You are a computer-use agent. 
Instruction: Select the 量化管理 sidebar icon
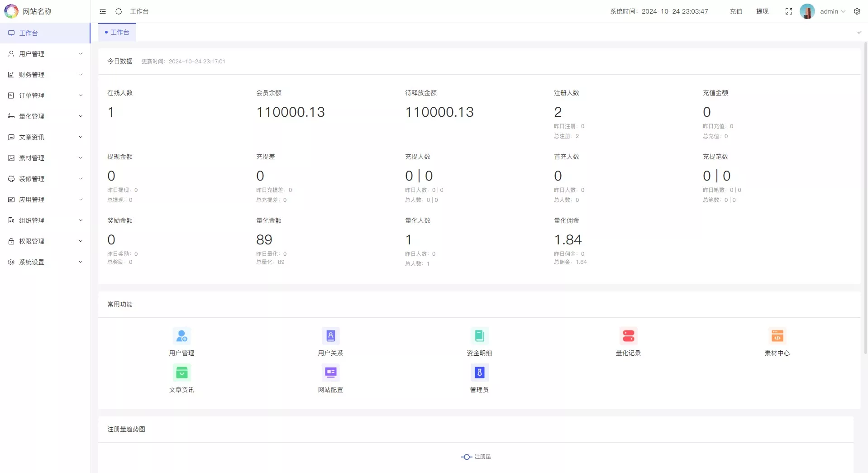click(11, 116)
